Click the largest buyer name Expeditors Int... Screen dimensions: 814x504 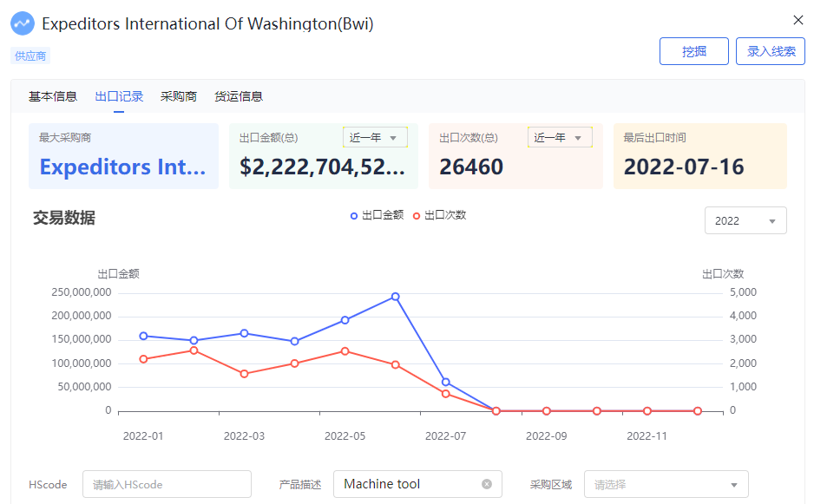pos(122,167)
